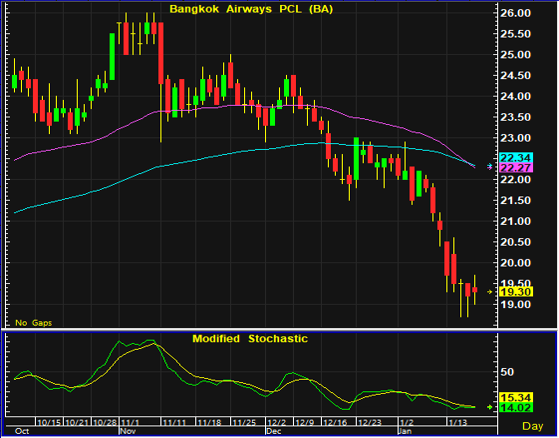Image resolution: width=559 pixels, height=438 pixels.
Task: Select the cyan 22.34 moving average value
Action: (x=516, y=158)
